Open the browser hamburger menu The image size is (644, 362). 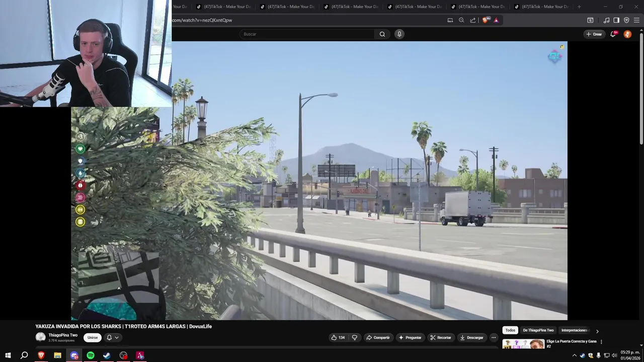coord(636,20)
